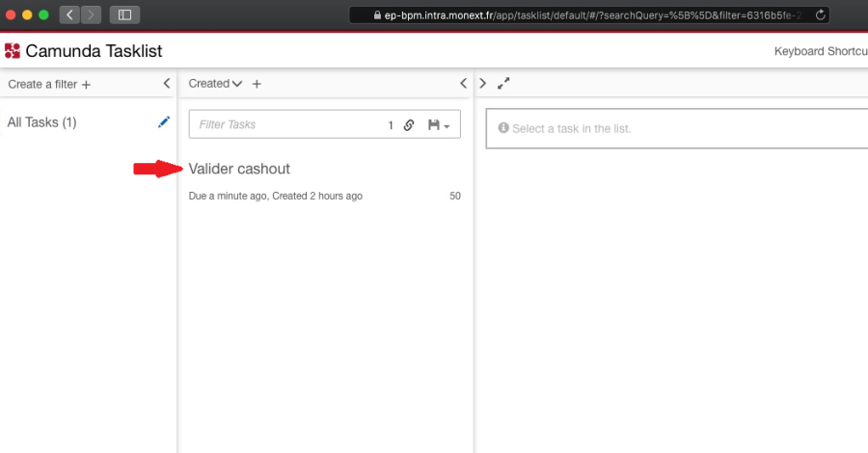The width and height of the screenshot is (868, 453).
Task: Edit the All Tasks filter with pencil icon
Action: click(x=163, y=122)
